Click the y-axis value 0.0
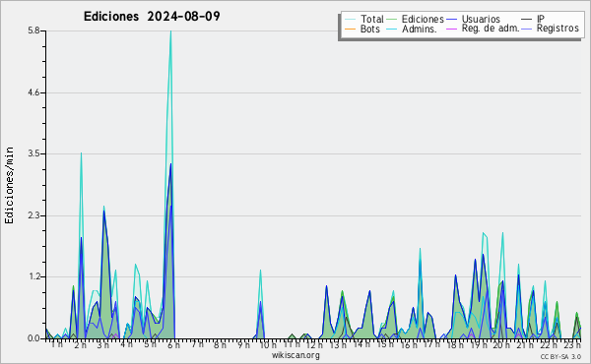 click(x=33, y=338)
